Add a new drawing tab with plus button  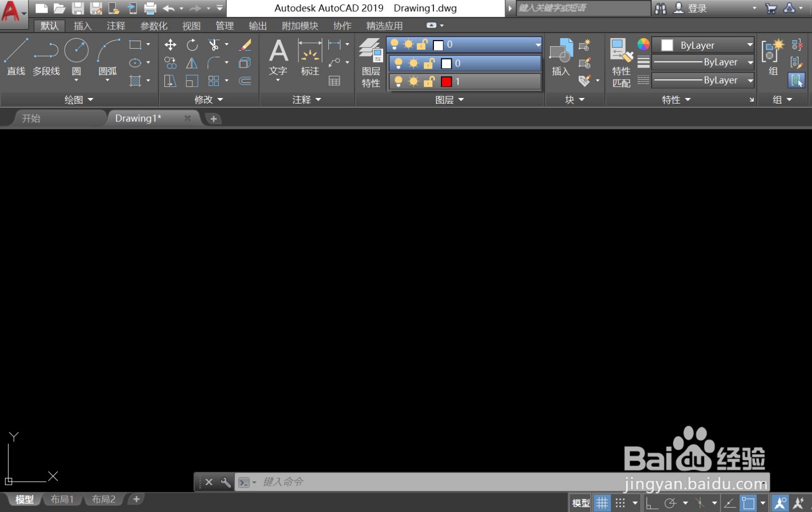click(214, 119)
